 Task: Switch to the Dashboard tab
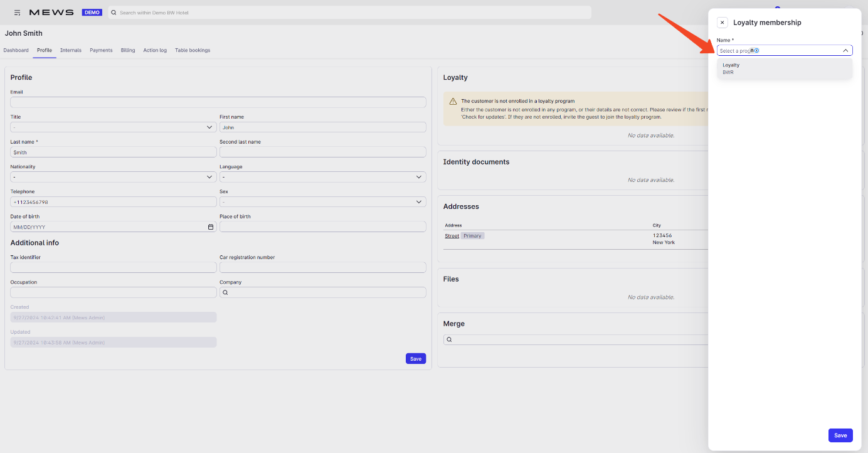coord(14,50)
